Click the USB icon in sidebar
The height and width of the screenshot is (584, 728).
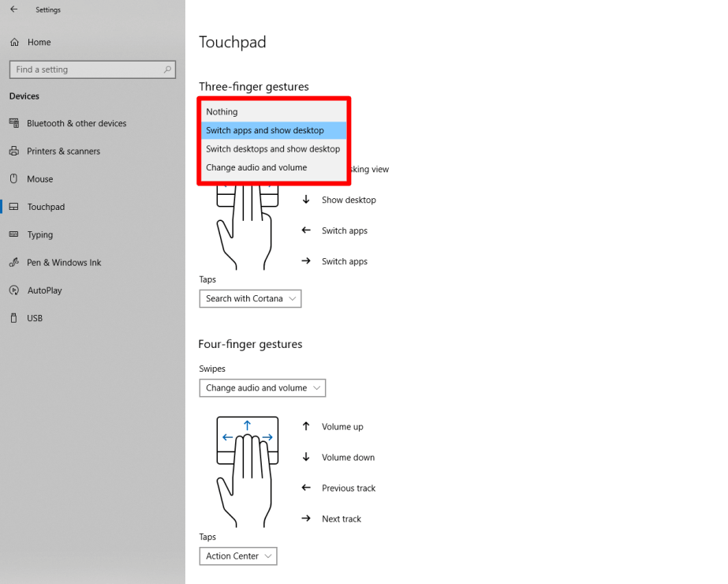(x=14, y=318)
